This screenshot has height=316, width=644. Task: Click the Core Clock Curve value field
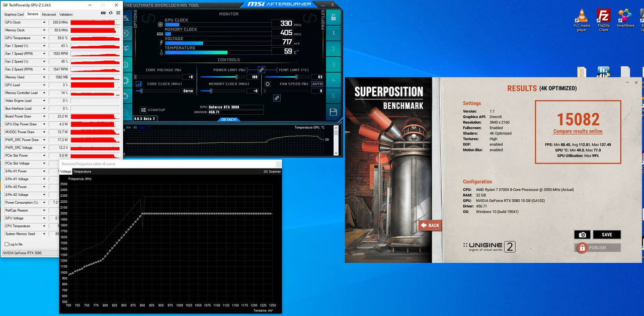(188, 91)
